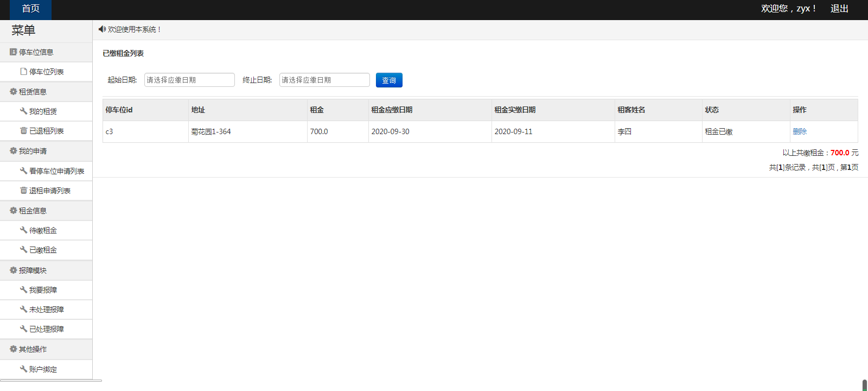Open 停车位列表 from the sidebar

click(46, 72)
